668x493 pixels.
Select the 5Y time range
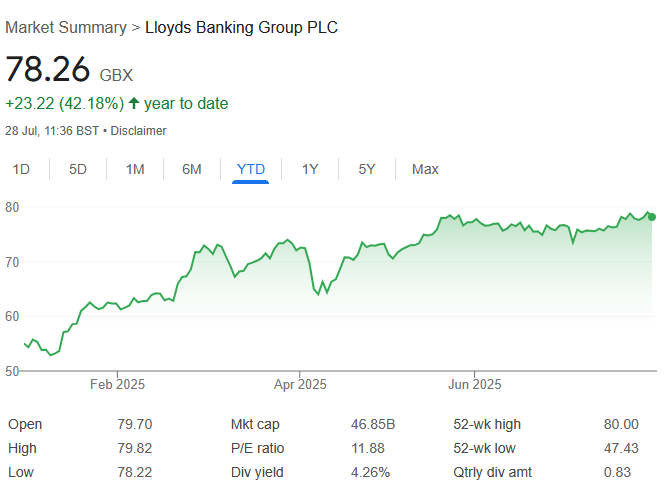coord(367,169)
